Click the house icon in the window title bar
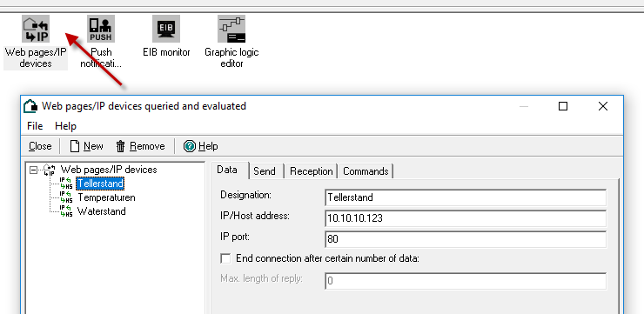The image size is (644, 314). (x=30, y=106)
